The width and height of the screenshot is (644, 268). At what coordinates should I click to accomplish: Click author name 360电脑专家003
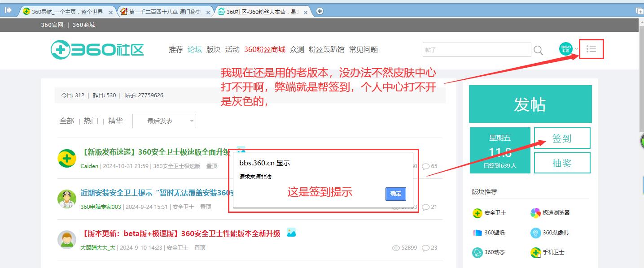pos(101,207)
